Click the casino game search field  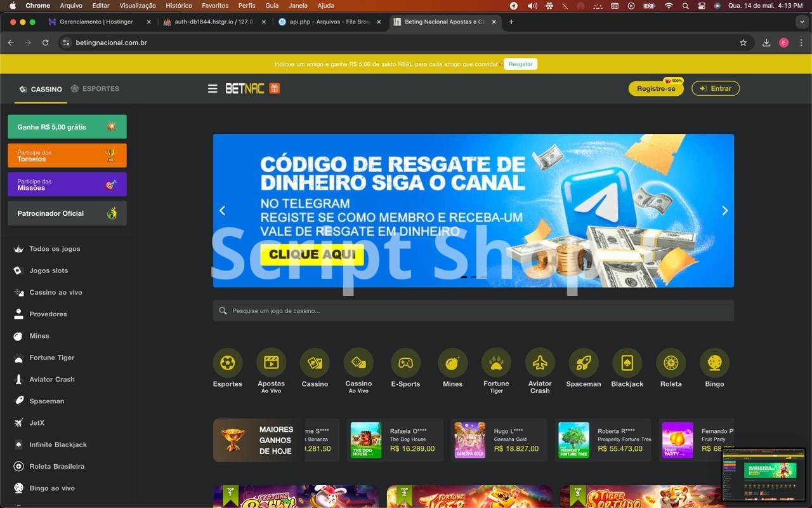(473, 311)
